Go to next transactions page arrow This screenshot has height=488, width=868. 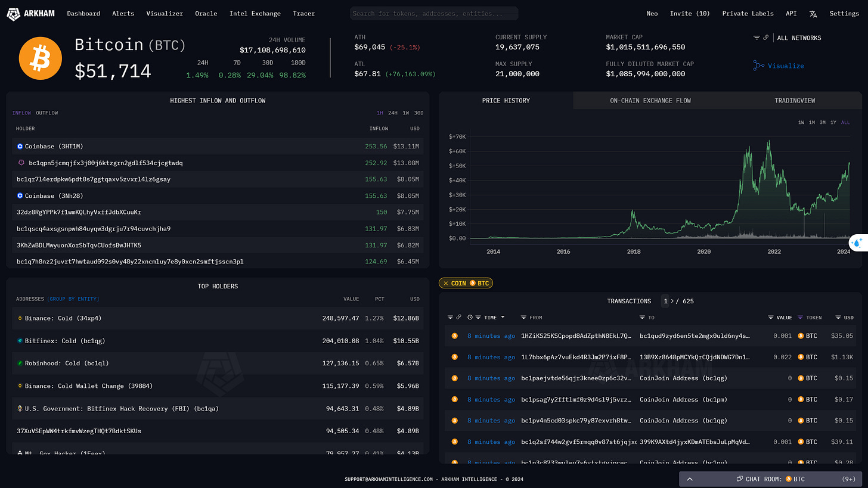pyautogui.click(x=674, y=301)
